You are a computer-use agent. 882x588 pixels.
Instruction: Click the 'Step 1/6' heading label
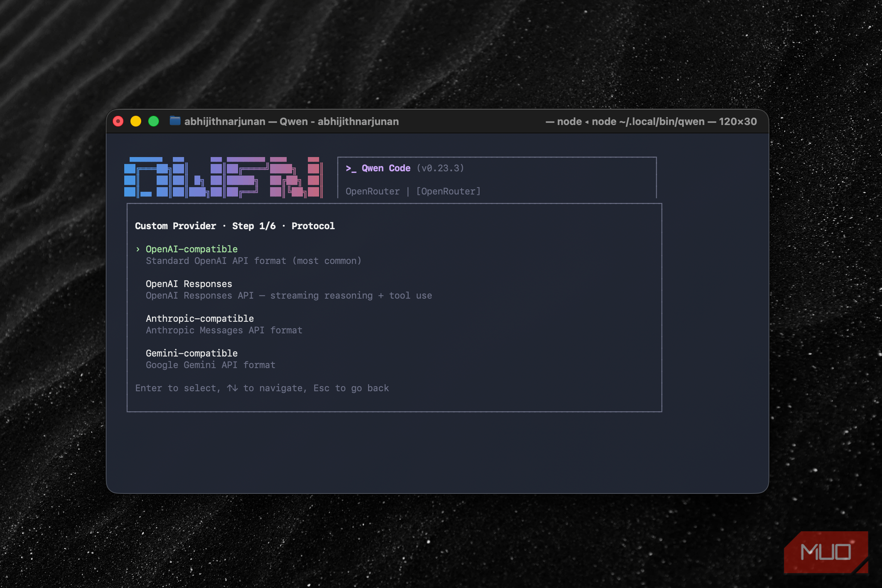[254, 226]
